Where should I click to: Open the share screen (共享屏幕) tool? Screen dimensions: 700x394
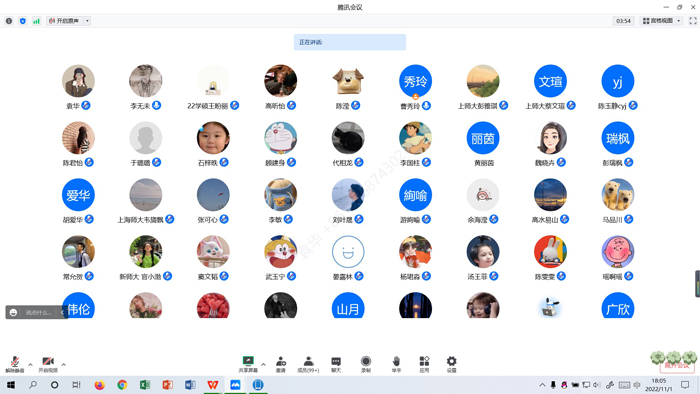[x=248, y=364]
